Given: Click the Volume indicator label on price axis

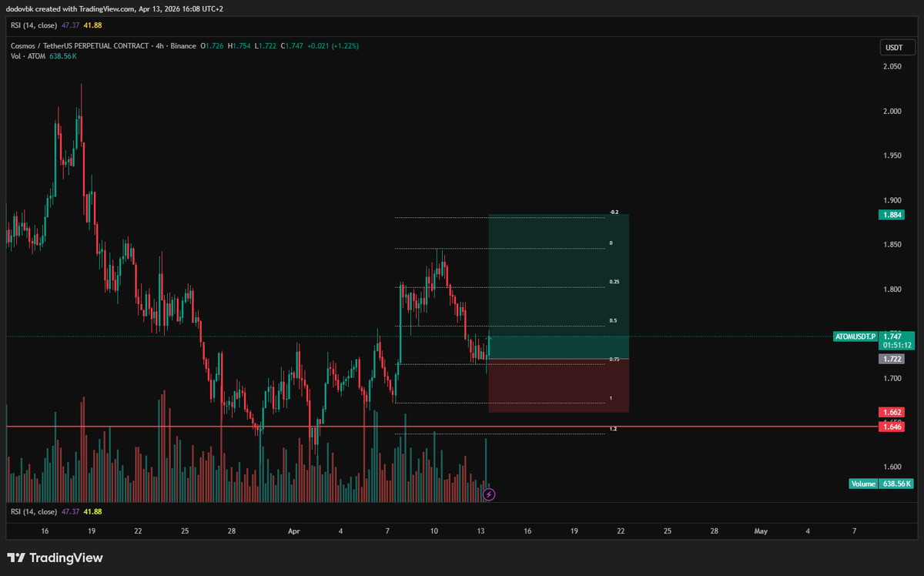Looking at the screenshot, I should [x=863, y=484].
